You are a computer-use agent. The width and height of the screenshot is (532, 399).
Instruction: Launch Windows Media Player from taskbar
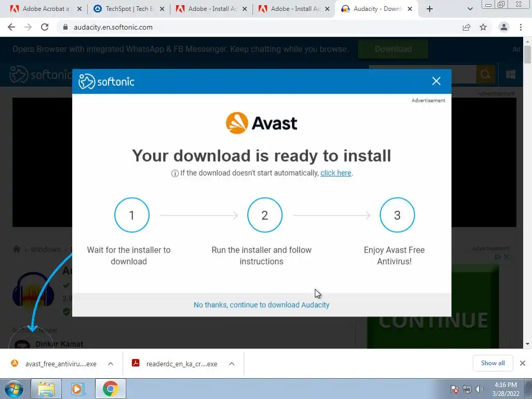click(x=78, y=389)
